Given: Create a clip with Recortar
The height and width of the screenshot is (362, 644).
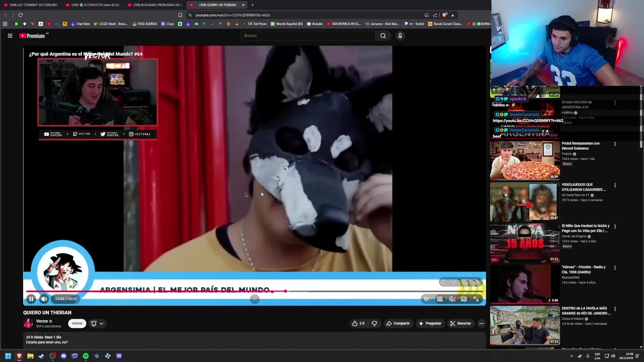Looking at the screenshot, I should 460,323.
